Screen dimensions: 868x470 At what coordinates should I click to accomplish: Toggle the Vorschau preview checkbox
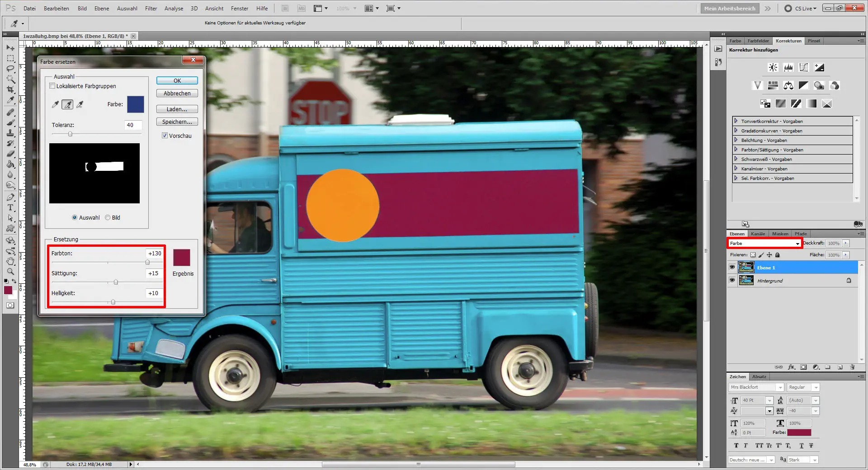(x=165, y=136)
